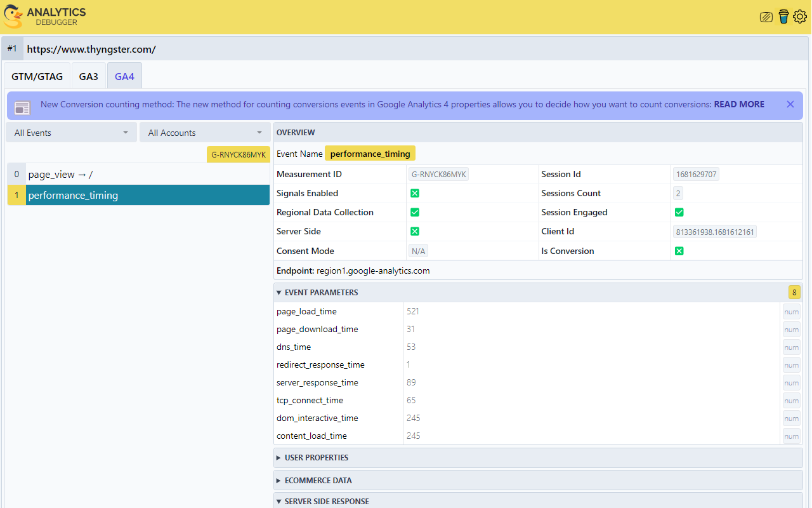Image resolution: width=812 pixels, height=508 pixels.
Task: Click the #1 page index badge
Action: 13,48
